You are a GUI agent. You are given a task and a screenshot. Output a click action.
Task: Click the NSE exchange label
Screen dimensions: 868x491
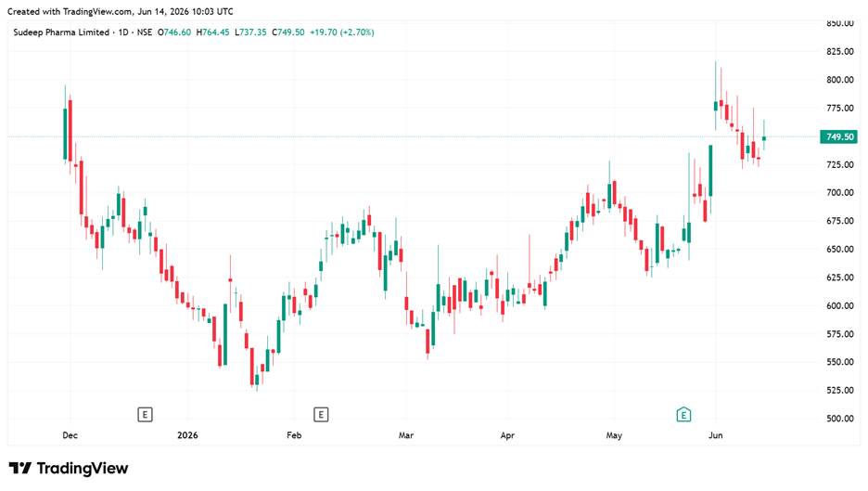coord(144,32)
